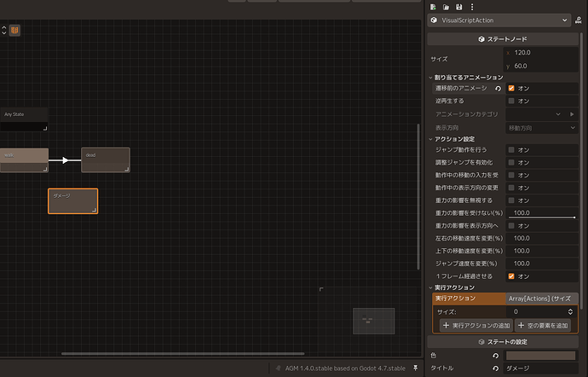The width and height of the screenshot is (588, 377).
Task: Click the 実行アクションの追加 button
Action: point(476,325)
